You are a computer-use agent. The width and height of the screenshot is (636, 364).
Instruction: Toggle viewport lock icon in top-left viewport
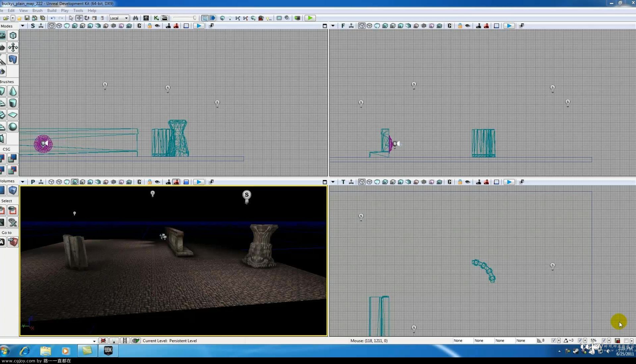[x=150, y=26]
